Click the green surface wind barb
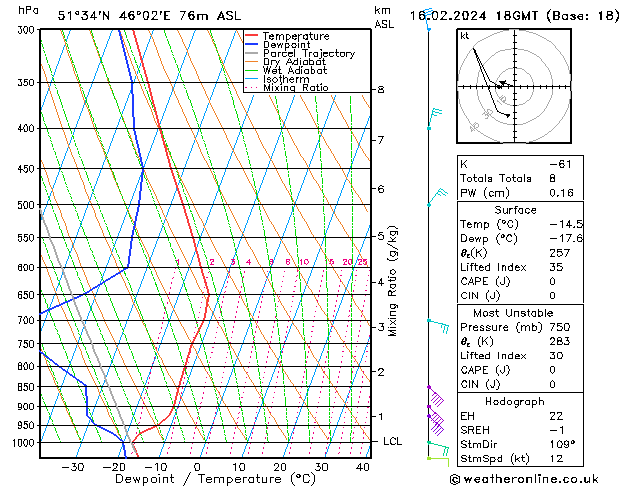629x486 pixels. (438, 462)
